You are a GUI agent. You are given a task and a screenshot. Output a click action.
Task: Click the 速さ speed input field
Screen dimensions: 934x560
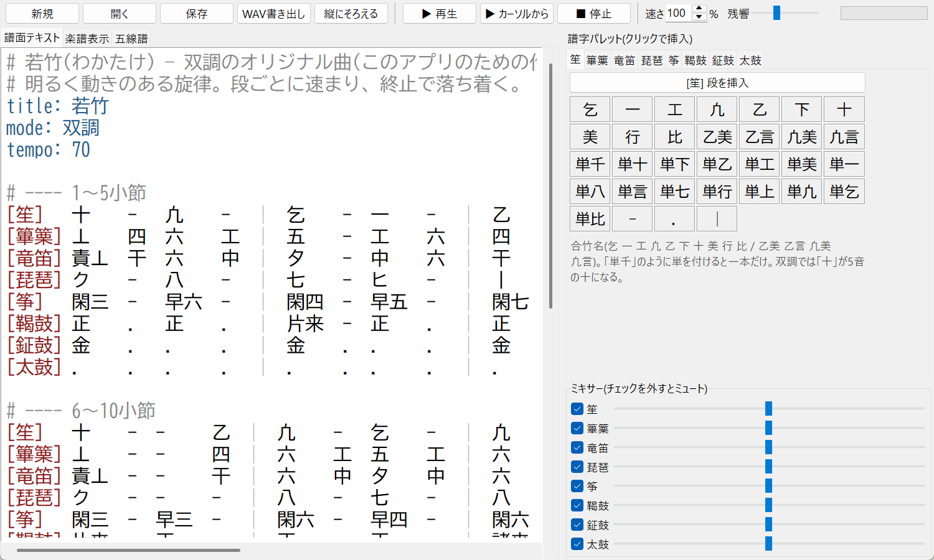click(679, 13)
